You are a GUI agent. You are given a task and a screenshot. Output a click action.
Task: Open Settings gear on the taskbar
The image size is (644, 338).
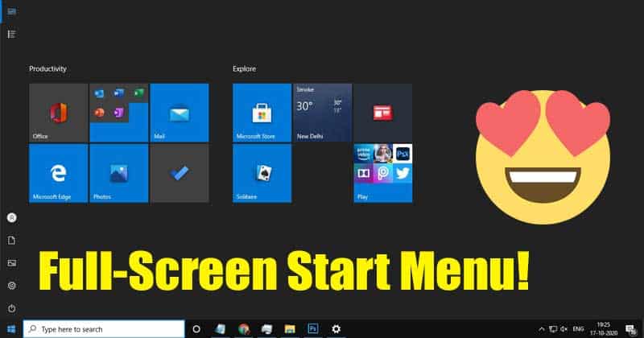click(336, 329)
